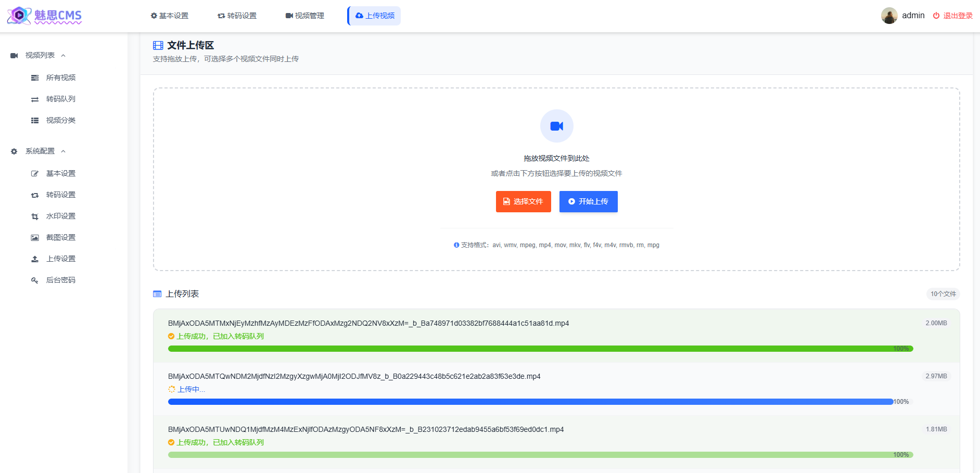Click the blue progress bar of uploading file
Screen dimensions: 980x473
530,402
